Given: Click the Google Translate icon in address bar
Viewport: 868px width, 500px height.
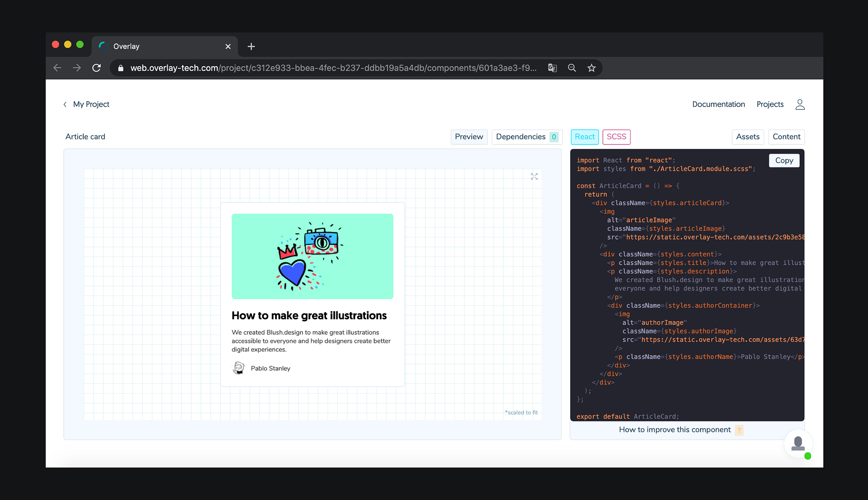Looking at the screenshot, I should pos(552,68).
